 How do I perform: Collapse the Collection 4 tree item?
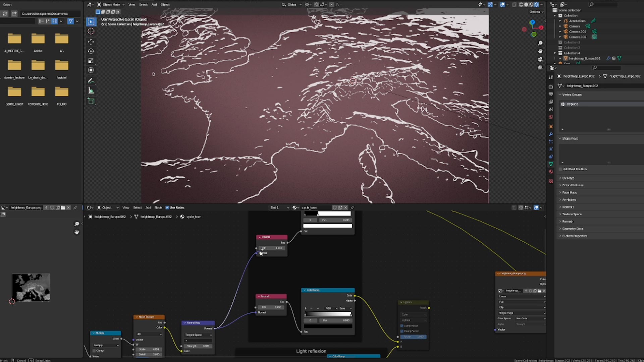555,53
